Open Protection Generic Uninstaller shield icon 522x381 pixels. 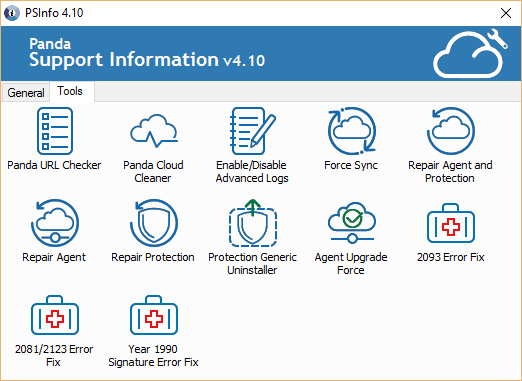tap(253, 223)
